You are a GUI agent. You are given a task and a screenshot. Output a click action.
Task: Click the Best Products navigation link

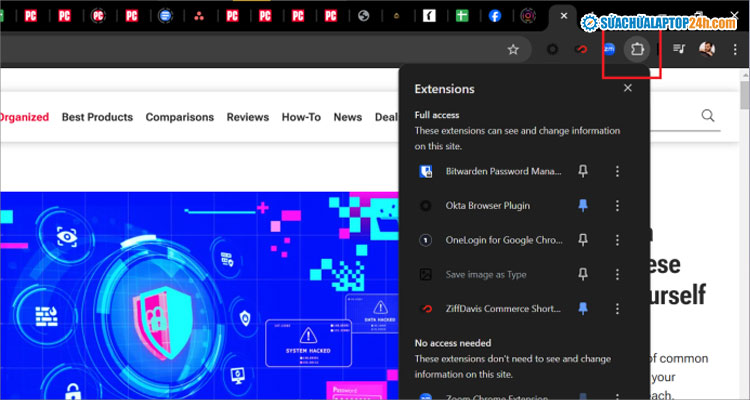tap(97, 117)
